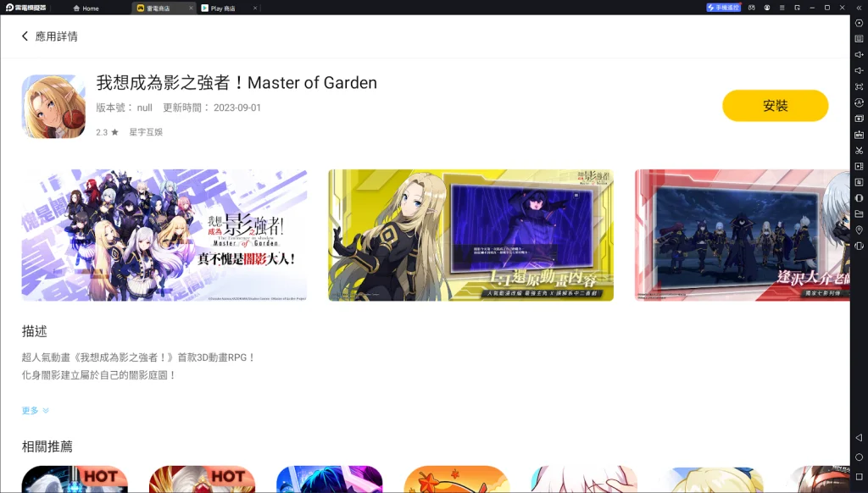The image size is (868, 493).
Task: Click the 描述 section heading
Action: (x=34, y=331)
